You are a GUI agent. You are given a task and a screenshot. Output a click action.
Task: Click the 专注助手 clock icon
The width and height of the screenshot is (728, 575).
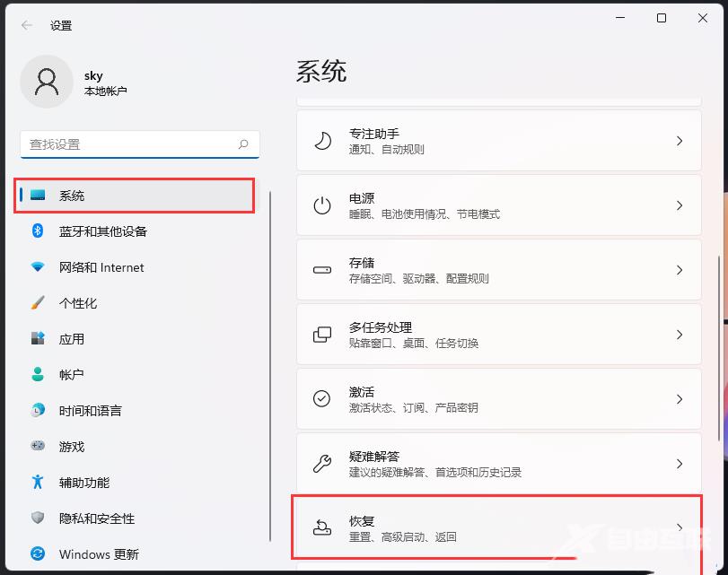[x=321, y=140]
